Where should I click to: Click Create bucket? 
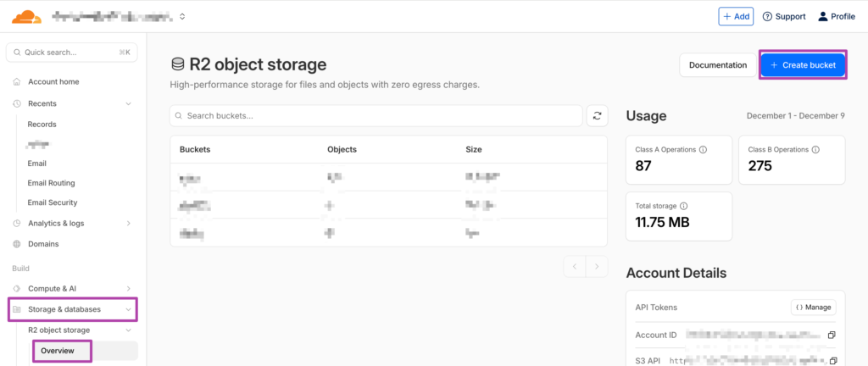coord(803,65)
